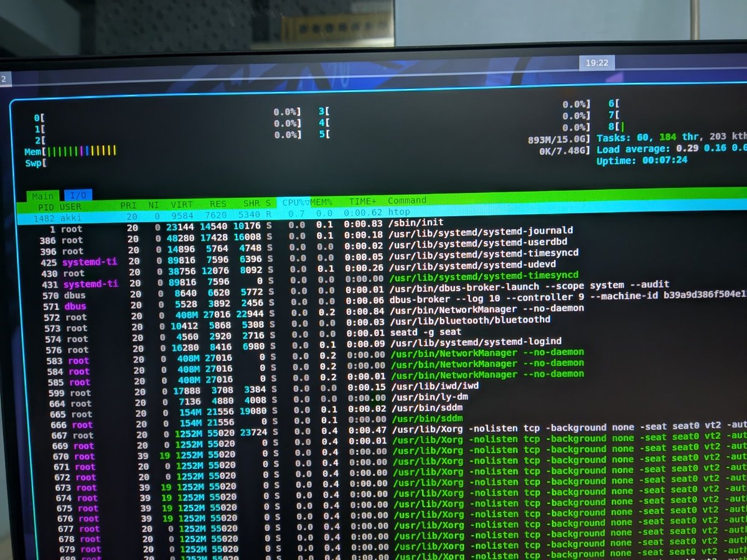
Task: Sort by the SHR column header
Action: (251, 203)
